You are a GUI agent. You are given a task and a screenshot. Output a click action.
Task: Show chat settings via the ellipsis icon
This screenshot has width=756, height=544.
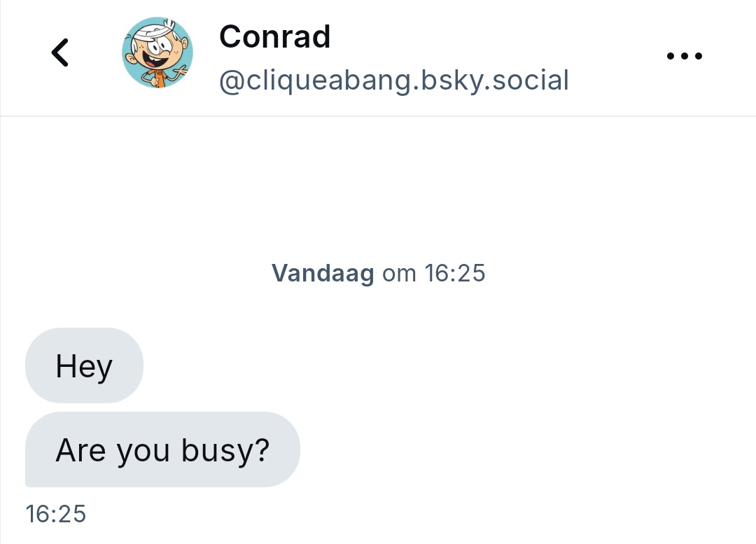click(684, 56)
